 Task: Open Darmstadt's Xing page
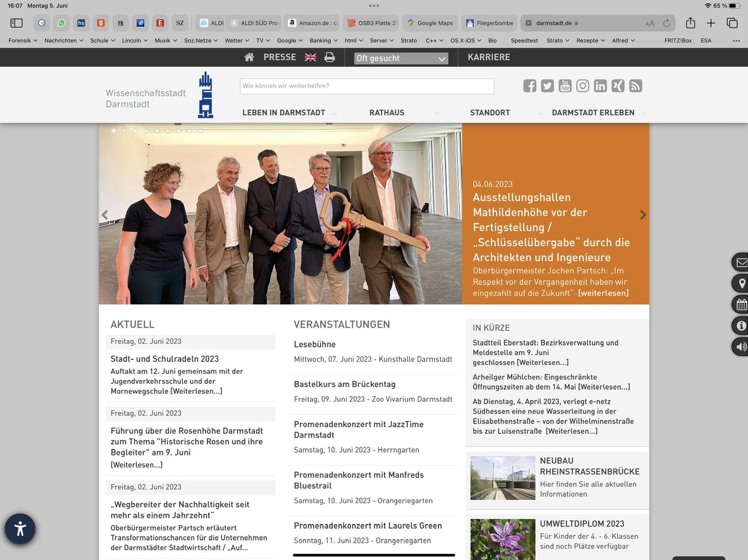tap(618, 86)
